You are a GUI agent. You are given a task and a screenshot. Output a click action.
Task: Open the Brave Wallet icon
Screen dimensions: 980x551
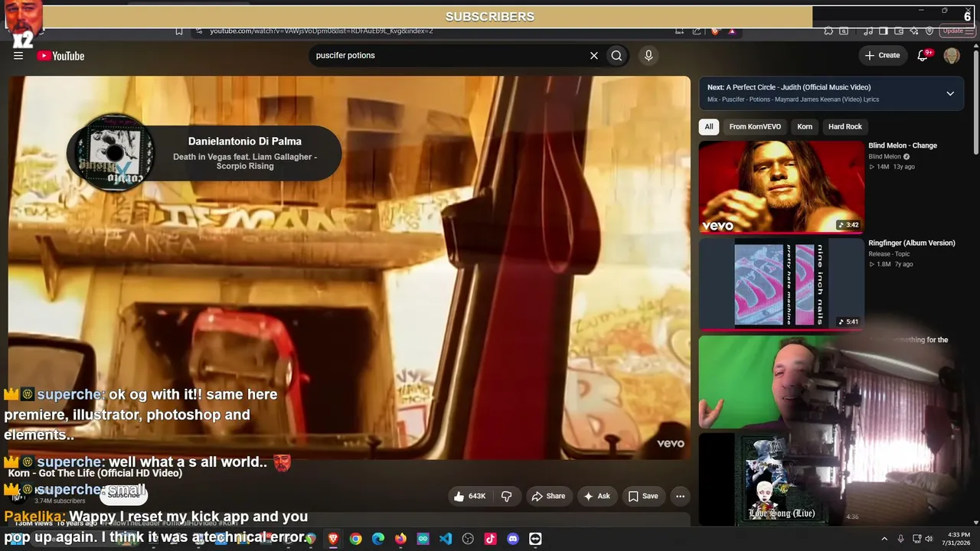coord(898,31)
